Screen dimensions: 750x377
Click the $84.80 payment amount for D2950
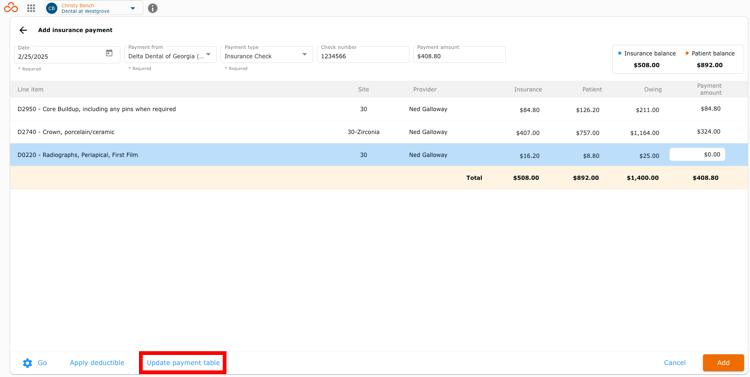(710, 109)
